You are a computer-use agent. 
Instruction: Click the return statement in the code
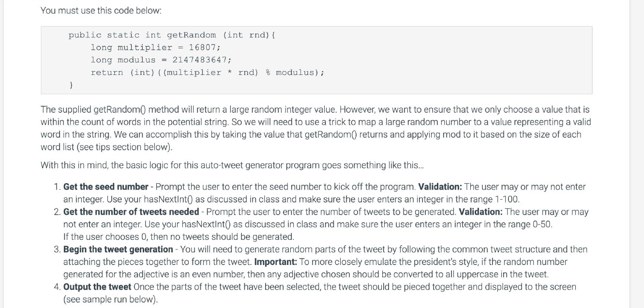(x=207, y=73)
